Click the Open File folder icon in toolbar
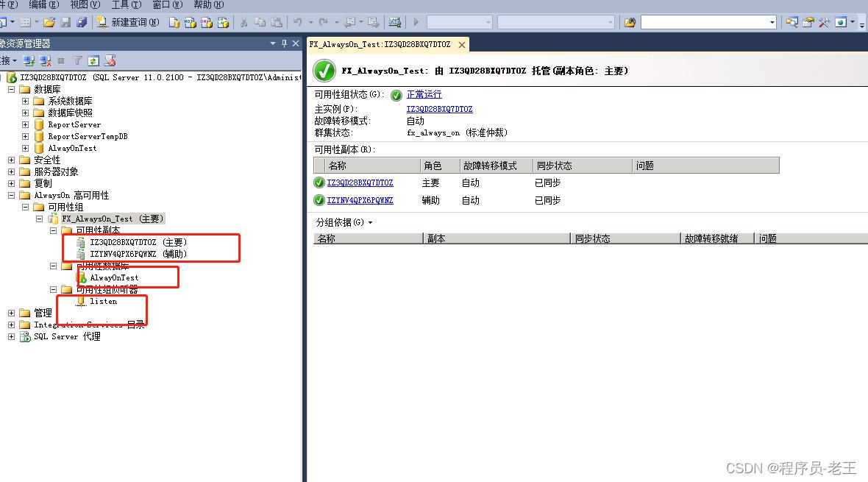868x482 pixels. (x=49, y=22)
